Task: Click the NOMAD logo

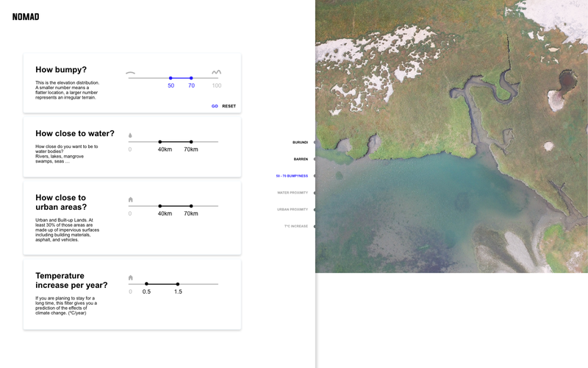Action: coord(26,17)
